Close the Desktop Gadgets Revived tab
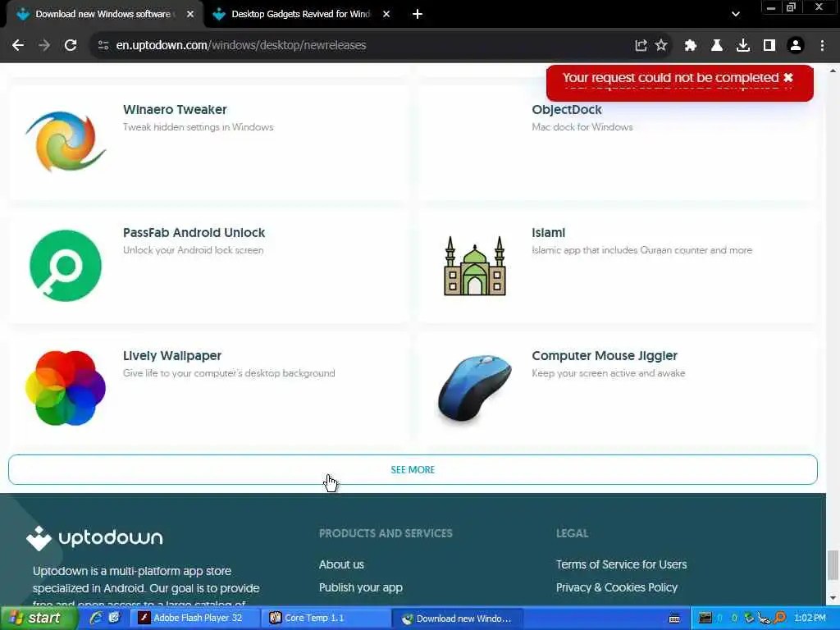 [x=386, y=15]
